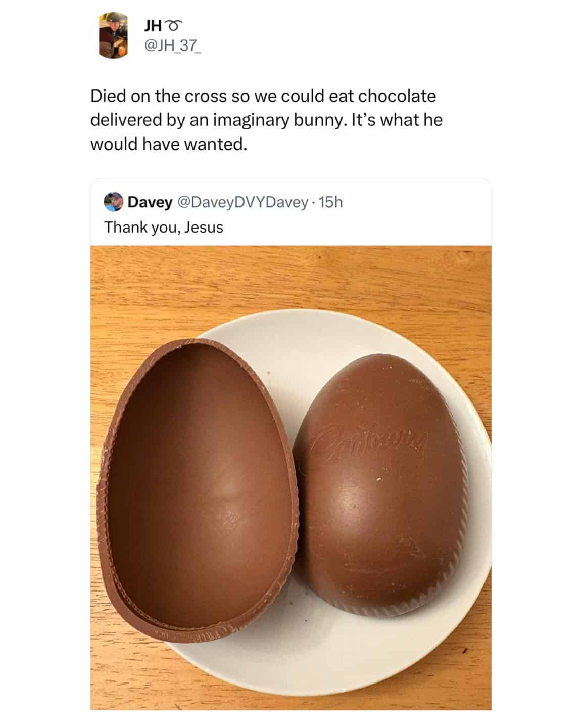Click the last line "would have wanted."
The height and width of the screenshot is (728, 582).
[x=169, y=145]
